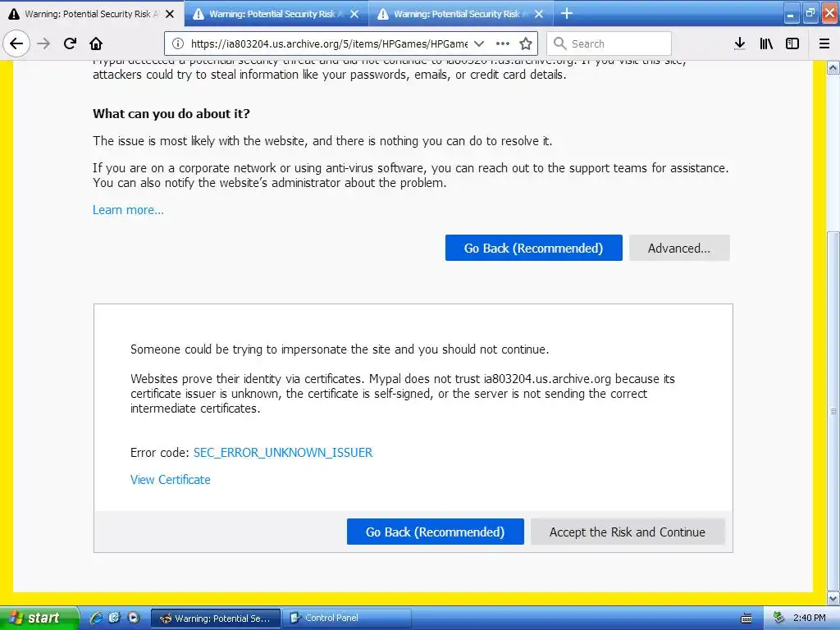
Task: Open page actions three-dot menu
Action: coord(503,43)
